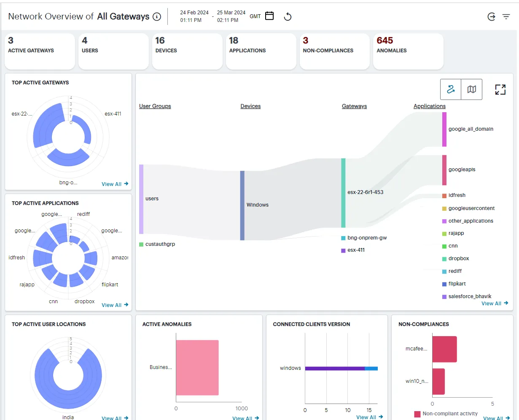Click View All under Connected Clients Version
519x420 pixels.
tap(369, 417)
